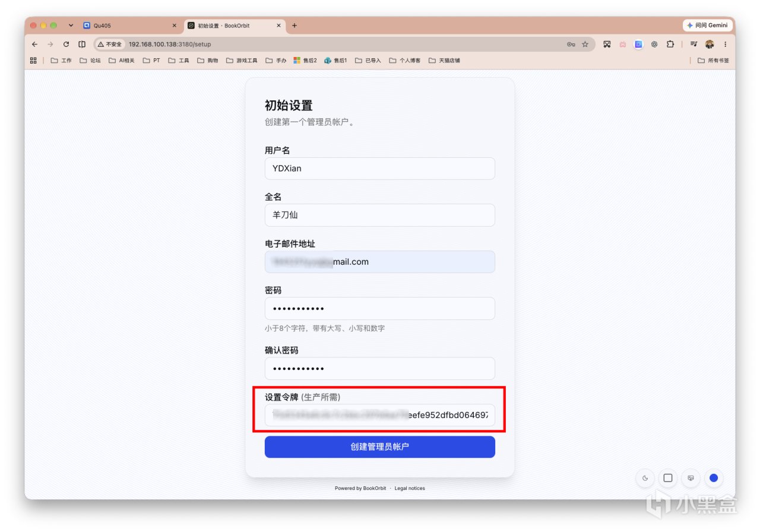Bookmark this page with the star icon

(x=585, y=44)
